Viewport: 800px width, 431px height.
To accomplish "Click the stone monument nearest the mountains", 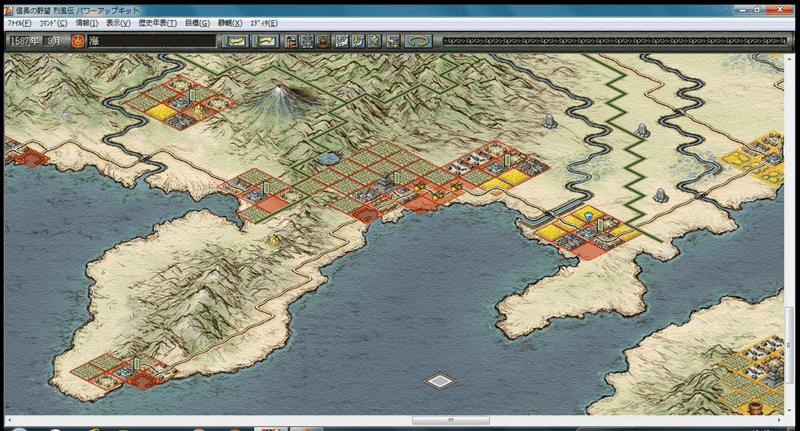I will point(549,121).
